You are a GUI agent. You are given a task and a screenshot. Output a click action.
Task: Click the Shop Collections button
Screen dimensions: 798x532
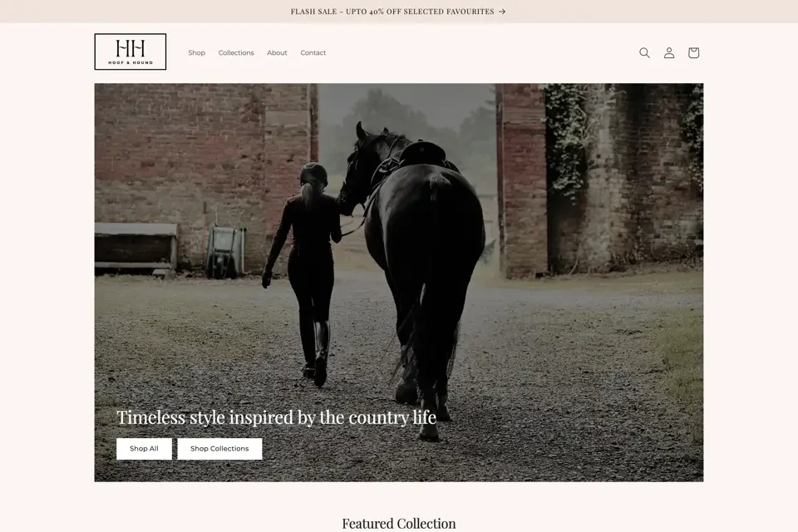pos(219,449)
